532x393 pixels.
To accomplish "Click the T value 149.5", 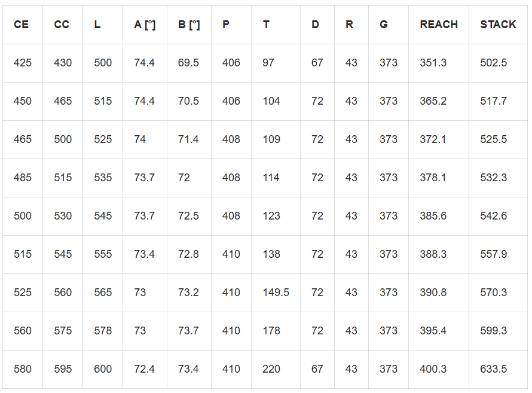I will coord(276,293).
